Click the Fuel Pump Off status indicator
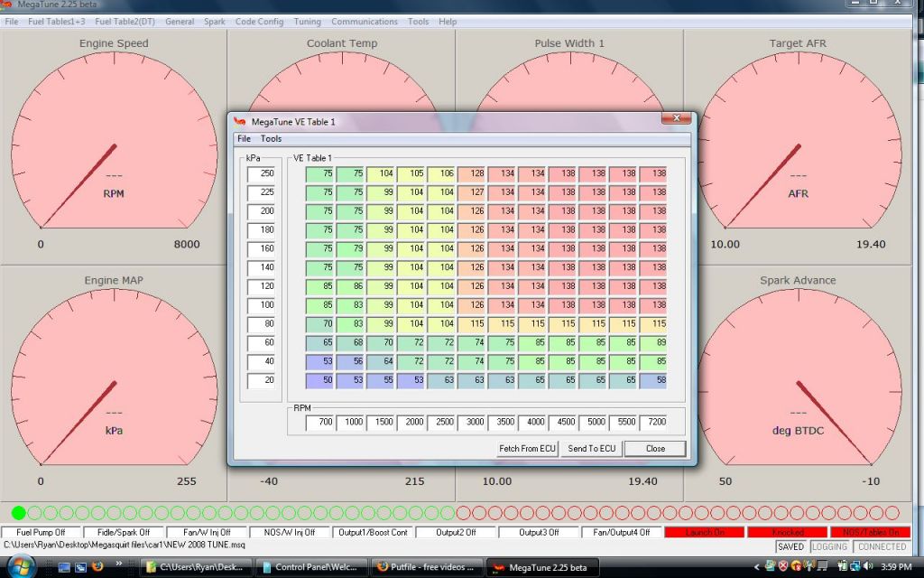The width and height of the screenshot is (924, 578). coord(42,533)
